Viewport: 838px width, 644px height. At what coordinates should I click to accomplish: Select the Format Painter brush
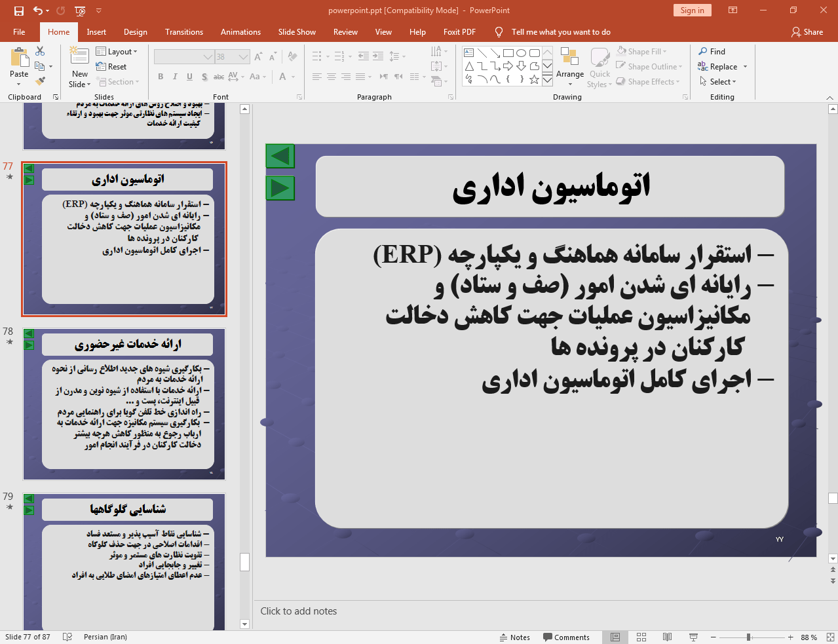coord(40,81)
